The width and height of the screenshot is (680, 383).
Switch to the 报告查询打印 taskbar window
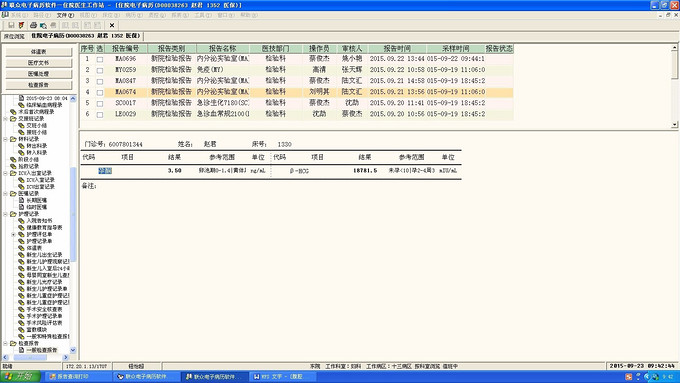pos(78,376)
